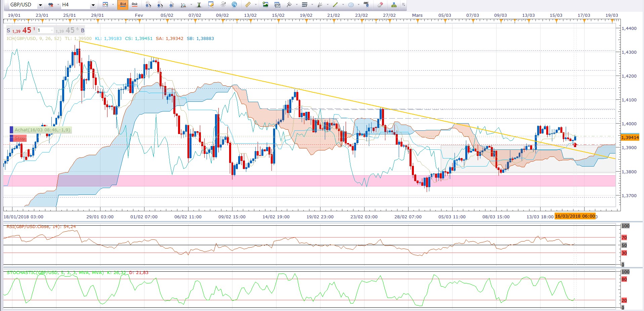Click the unlink chart icon
644x311 pixels.
[x=51, y=5]
